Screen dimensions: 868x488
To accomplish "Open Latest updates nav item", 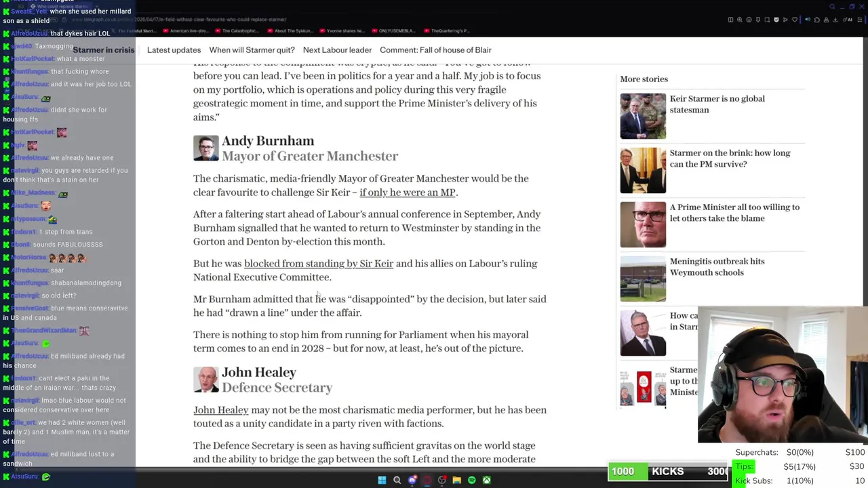I will (174, 49).
